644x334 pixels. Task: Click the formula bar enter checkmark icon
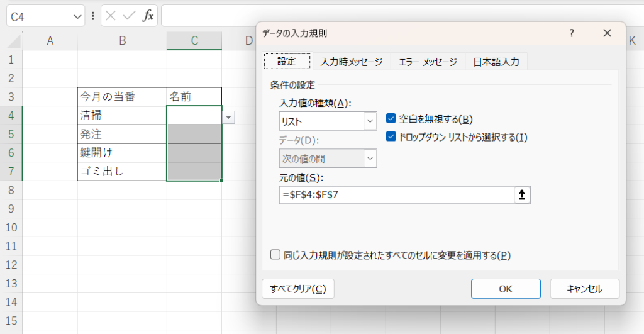[130, 16]
